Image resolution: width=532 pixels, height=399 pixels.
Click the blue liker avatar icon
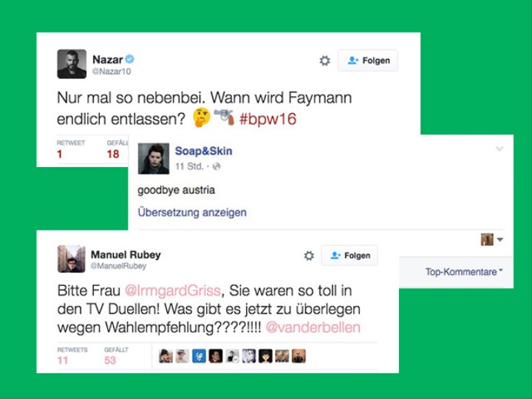199,356
